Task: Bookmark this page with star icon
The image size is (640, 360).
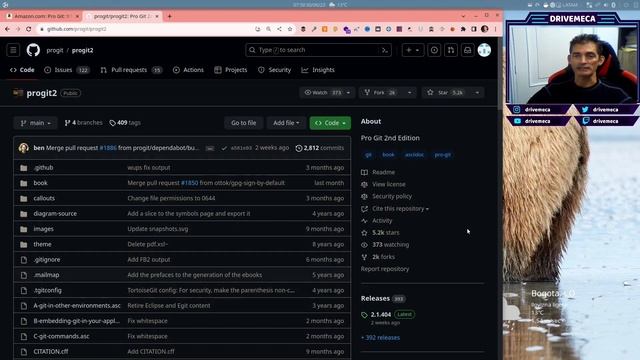Action: [x=290, y=29]
